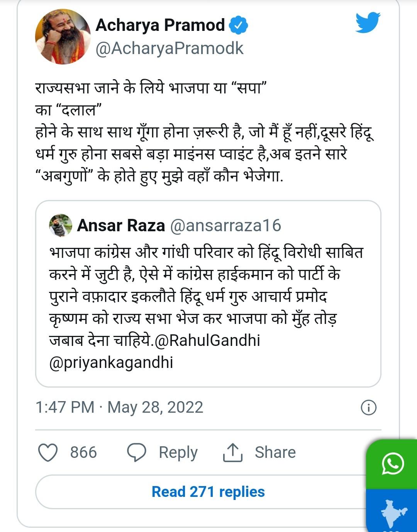417x532 pixels.
Task: Click the Twitter bird logo
Action: [368, 23]
